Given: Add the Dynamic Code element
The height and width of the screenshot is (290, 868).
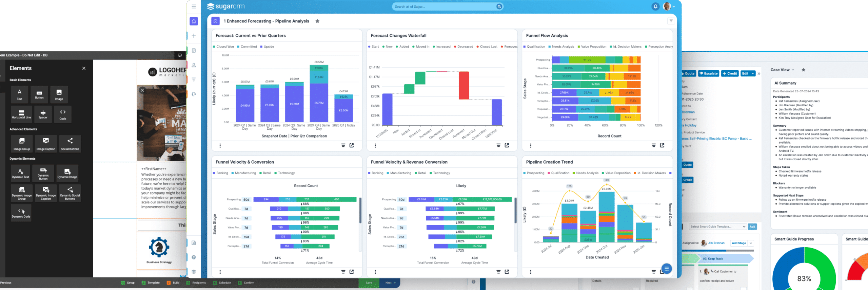Looking at the screenshot, I should pyautogui.click(x=21, y=213).
